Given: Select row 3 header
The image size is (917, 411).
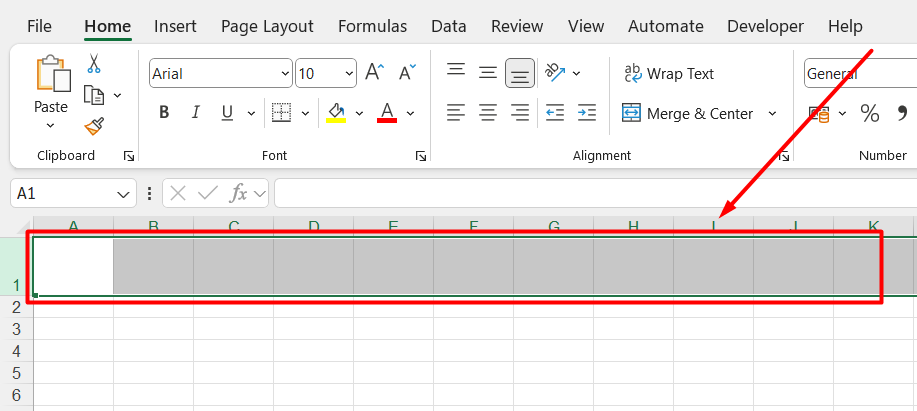Looking at the screenshot, I should 16,329.
